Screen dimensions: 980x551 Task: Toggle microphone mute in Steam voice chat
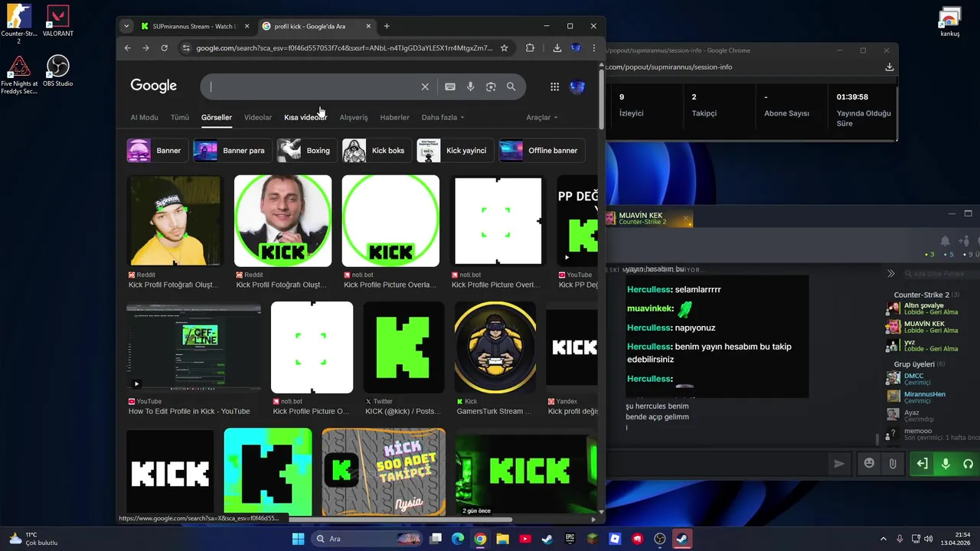[946, 464]
